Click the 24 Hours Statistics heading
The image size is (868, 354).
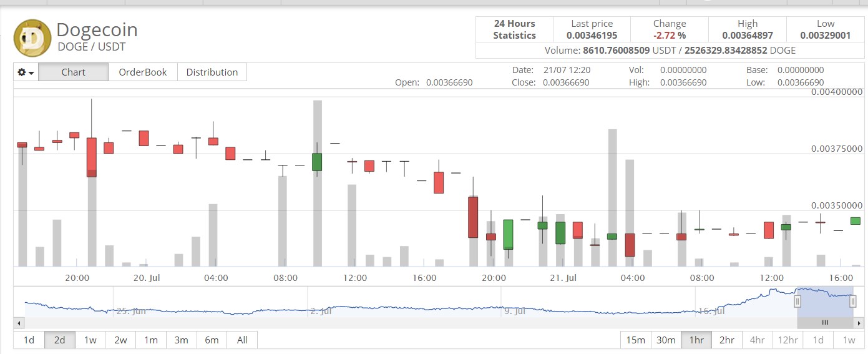(514, 29)
